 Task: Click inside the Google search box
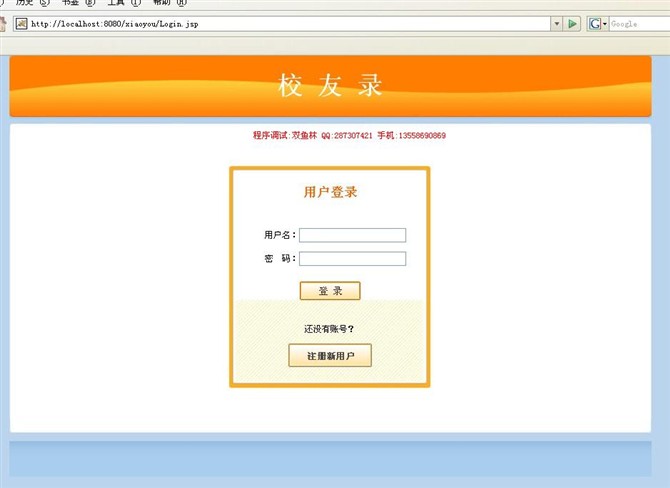(x=636, y=23)
